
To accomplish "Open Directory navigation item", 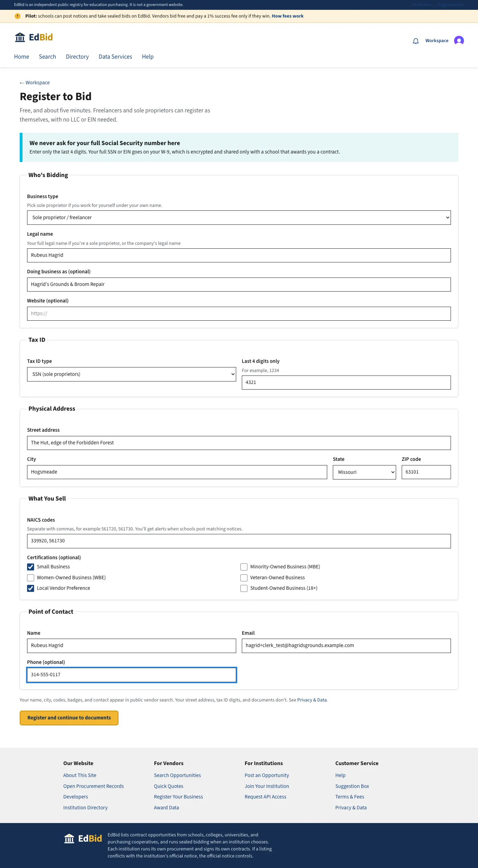I will (77, 57).
